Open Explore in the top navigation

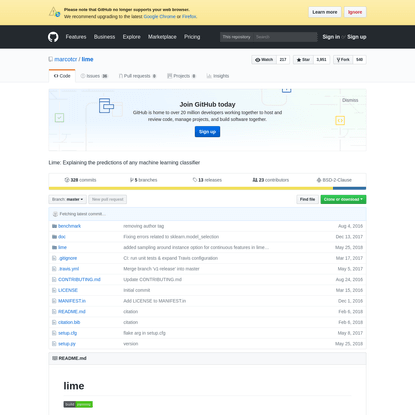[x=132, y=37]
